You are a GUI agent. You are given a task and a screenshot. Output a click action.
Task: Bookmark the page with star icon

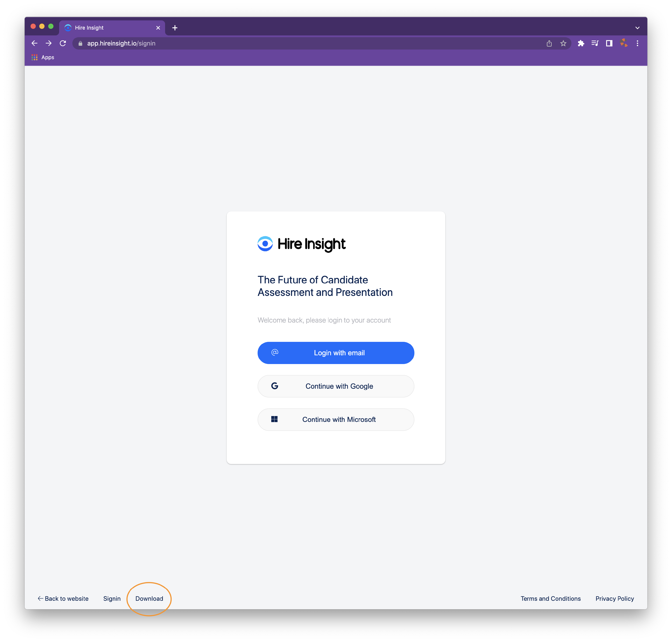(x=563, y=43)
